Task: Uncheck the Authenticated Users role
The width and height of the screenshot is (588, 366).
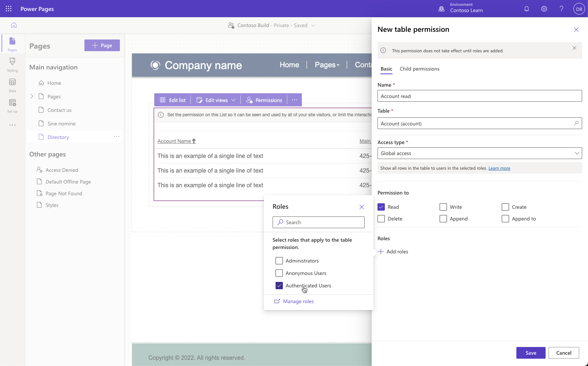Action: click(279, 285)
